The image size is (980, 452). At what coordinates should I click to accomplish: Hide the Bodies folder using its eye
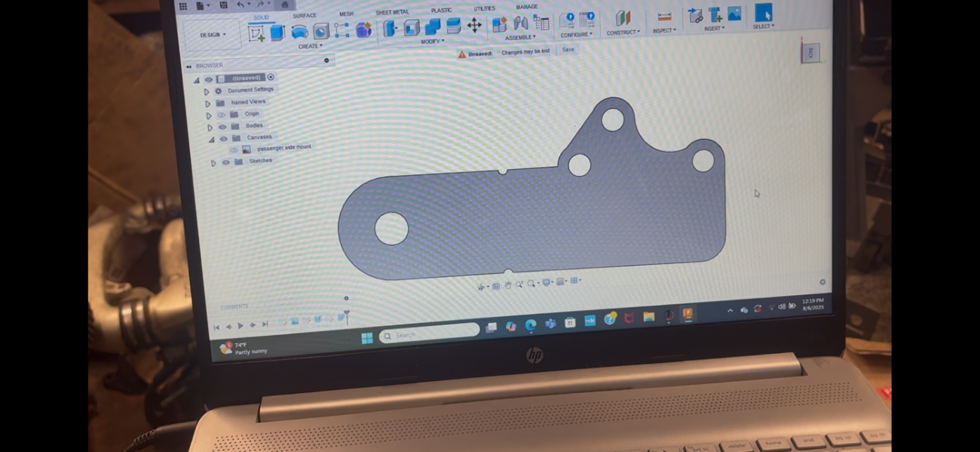click(x=222, y=127)
